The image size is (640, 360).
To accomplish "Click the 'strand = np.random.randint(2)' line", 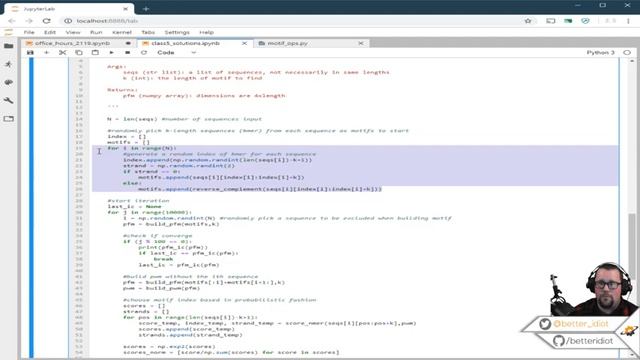I will pos(179,166).
